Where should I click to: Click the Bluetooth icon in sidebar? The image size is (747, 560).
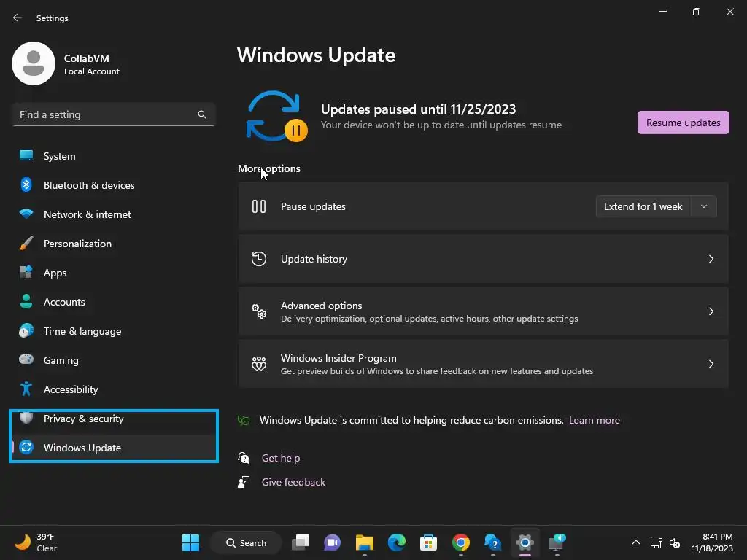tap(26, 184)
